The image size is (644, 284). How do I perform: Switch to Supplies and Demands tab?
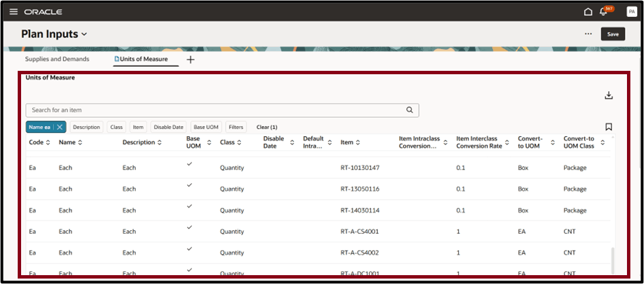click(57, 59)
